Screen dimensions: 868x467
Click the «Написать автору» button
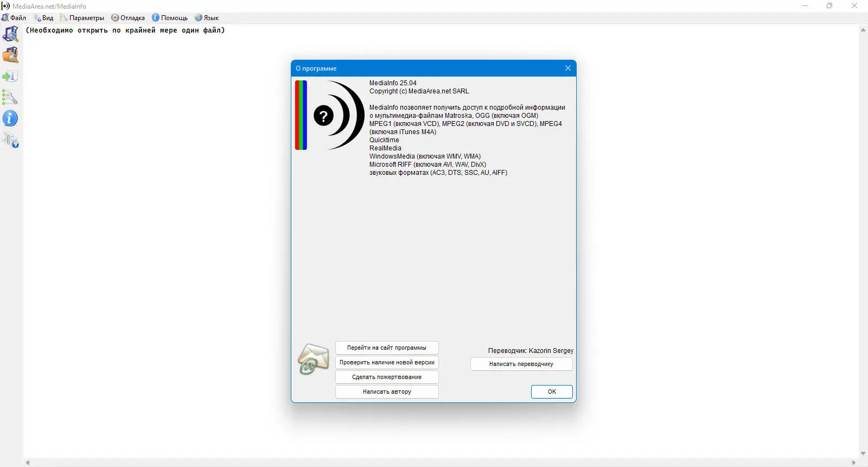coord(387,392)
